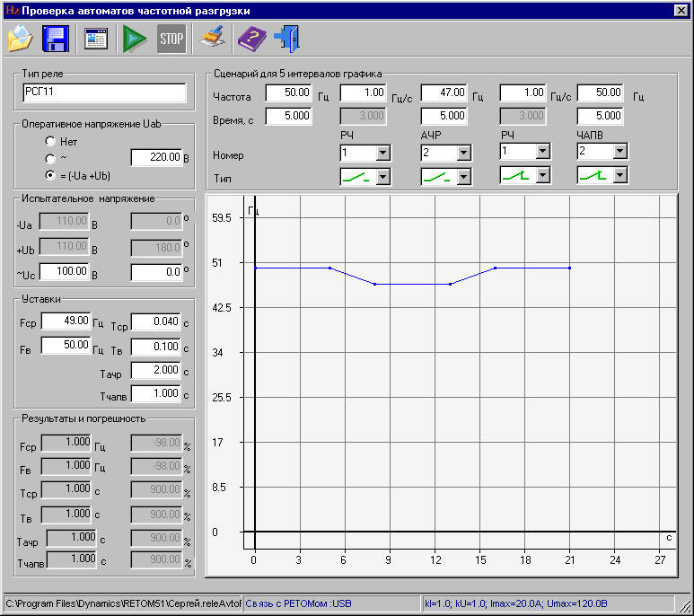Open the ЧАПВ number dropdown
The image size is (694, 616).
point(619,153)
